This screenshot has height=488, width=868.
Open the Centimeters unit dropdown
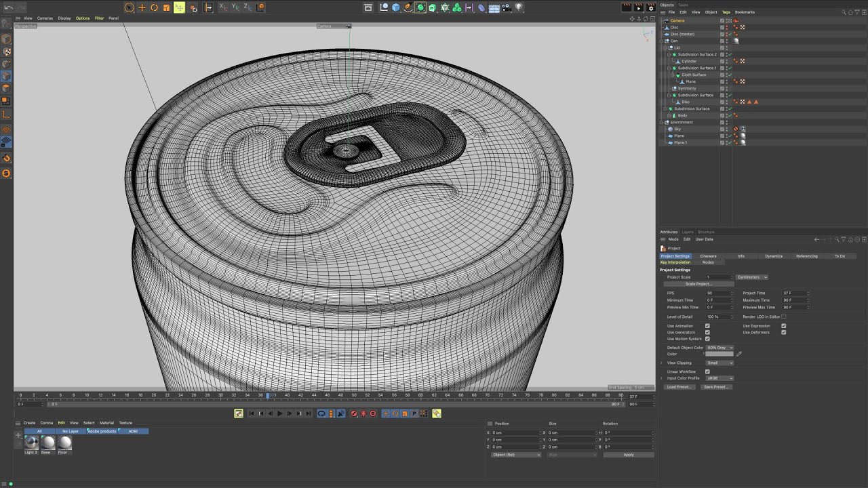pyautogui.click(x=752, y=277)
